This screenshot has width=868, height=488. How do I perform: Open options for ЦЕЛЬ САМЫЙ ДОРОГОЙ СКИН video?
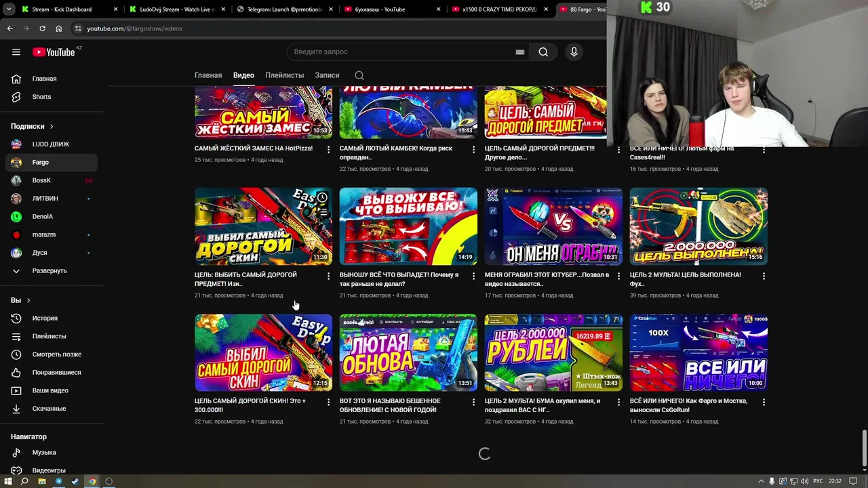pyautogui.click(x=328, y=402)
